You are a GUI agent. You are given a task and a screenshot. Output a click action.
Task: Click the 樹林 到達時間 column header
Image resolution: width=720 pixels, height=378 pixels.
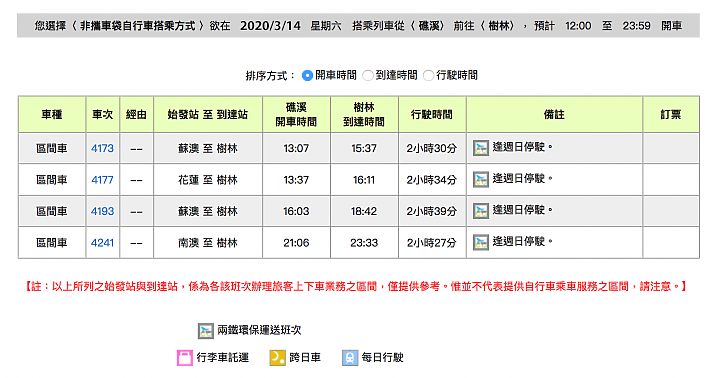click(x=364, y=114)
